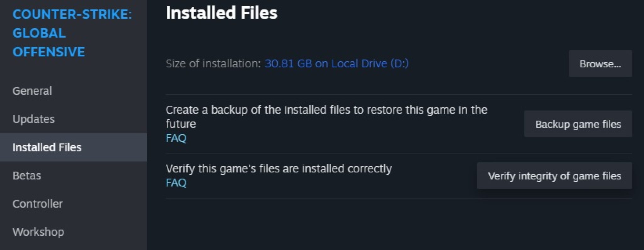Select the Installed Files tab
The image size is (644, 250).
pyautogui.click(x=47, y=147)
